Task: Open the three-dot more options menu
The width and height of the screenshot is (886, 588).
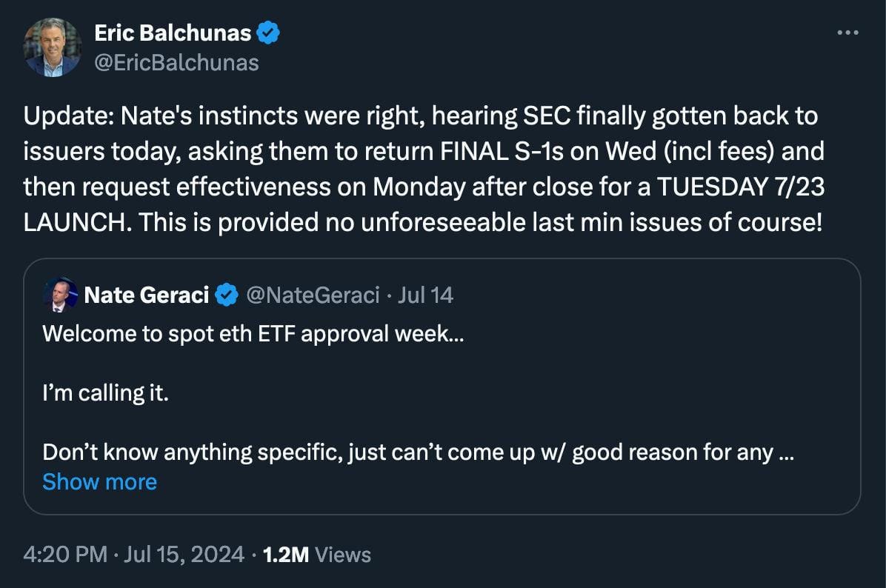Action: [847, 33]
